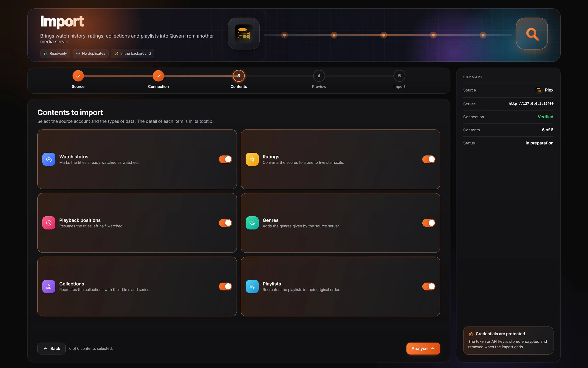Click the lock icon beside Credentials are protected
588x368 pixels.
471,334
